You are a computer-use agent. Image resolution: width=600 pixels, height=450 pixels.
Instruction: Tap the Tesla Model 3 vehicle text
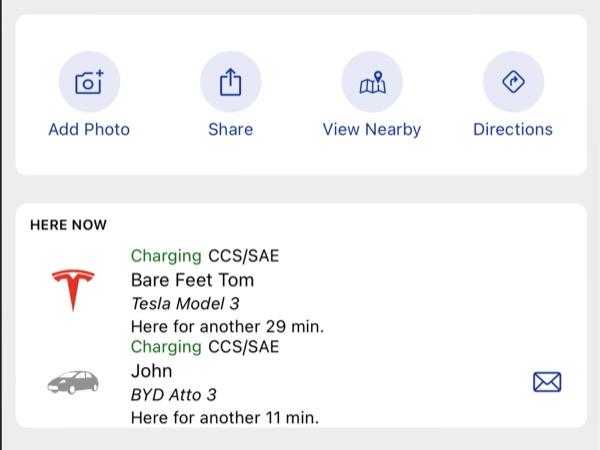[185, 304]
